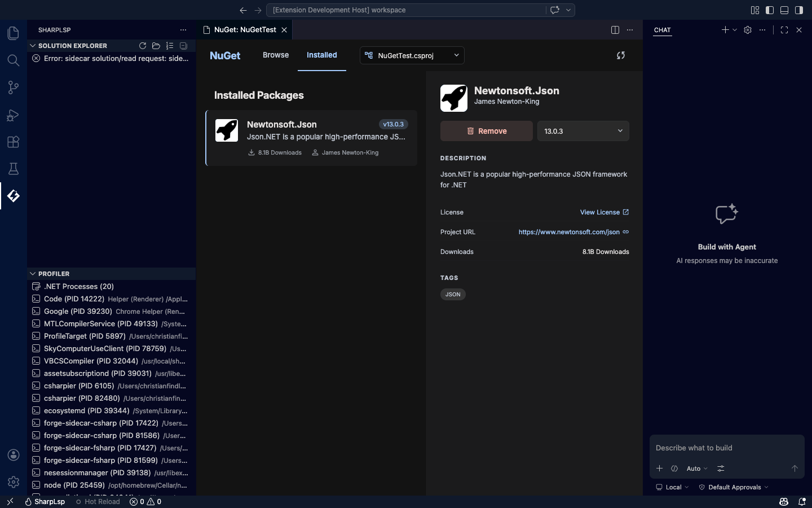Remove the Newtonsoft.Json package

[487, 131]
